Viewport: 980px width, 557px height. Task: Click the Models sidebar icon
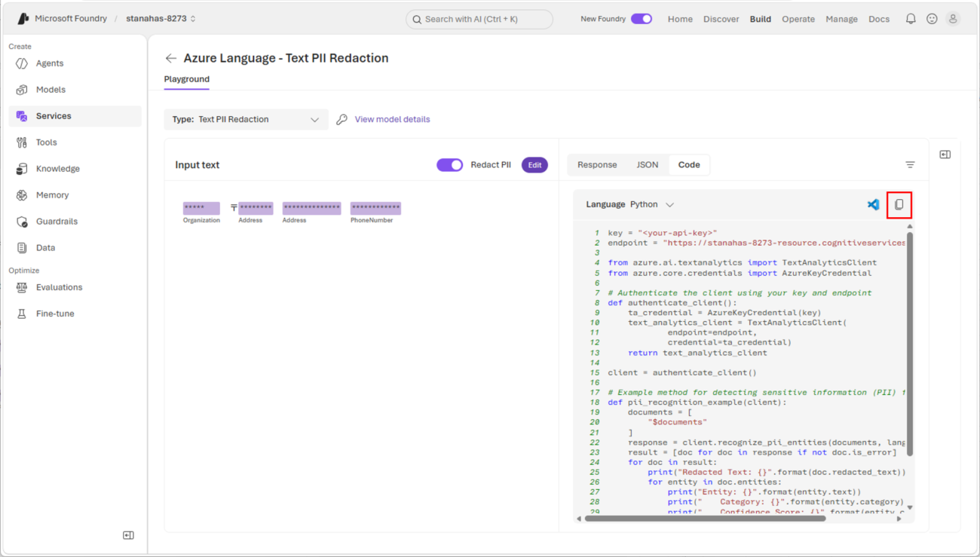click(x=22, y=90)
